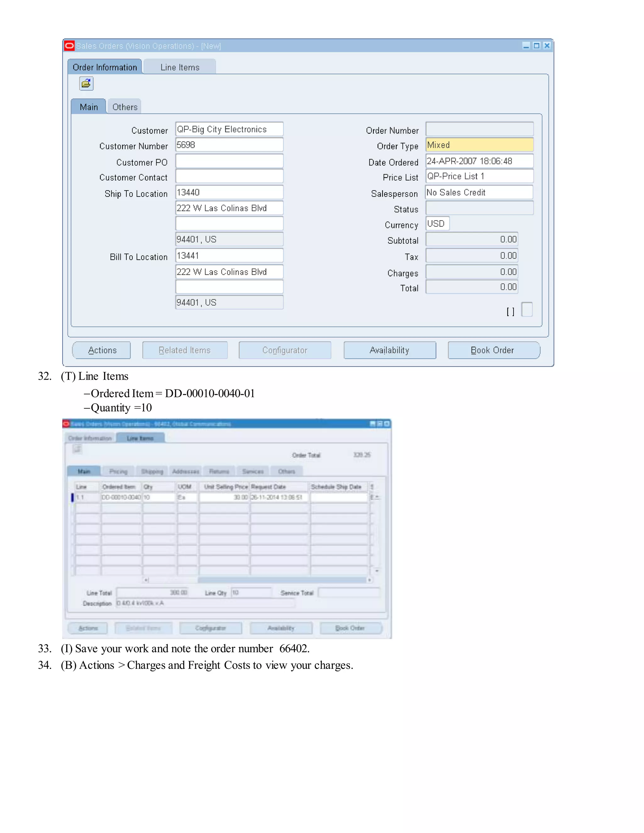644x833 pixels.
Task: Maximize the Sales Orders [New] window
Action: pyautogui.click(x=536, y=46)
